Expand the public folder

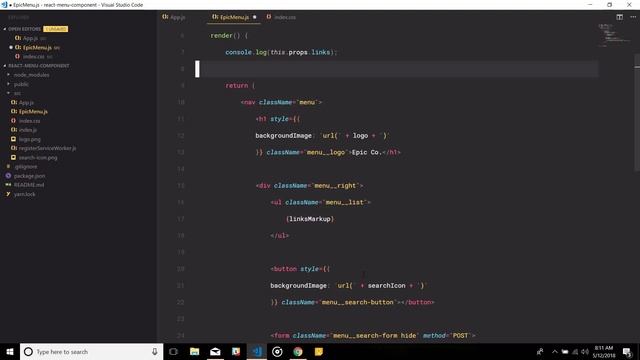pos(21,84)
